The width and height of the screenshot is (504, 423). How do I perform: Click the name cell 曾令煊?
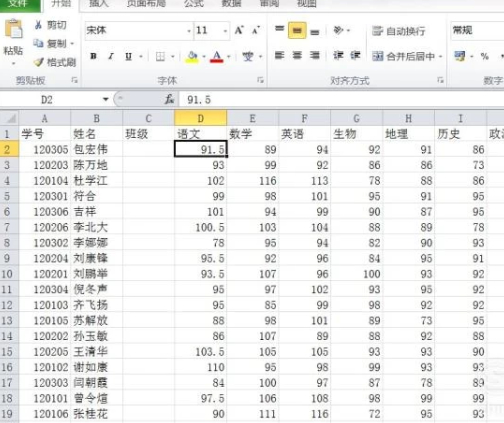(97, 398)
